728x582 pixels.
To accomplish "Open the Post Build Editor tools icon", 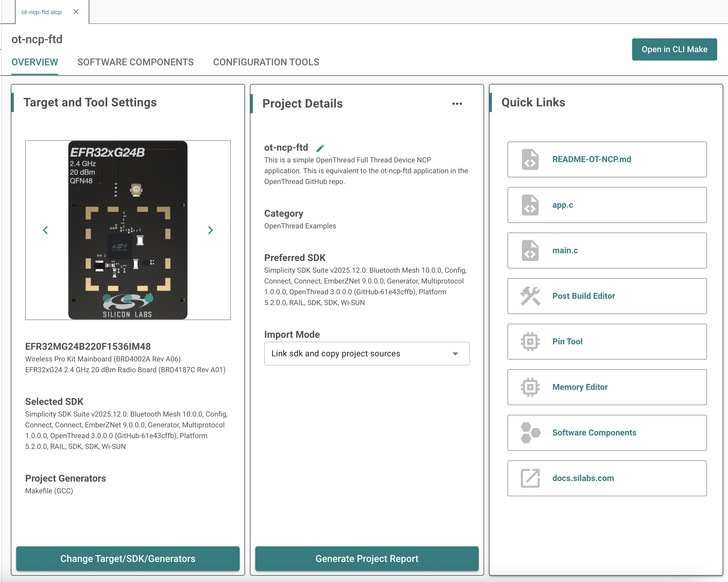I will click(x=530, y=296).
